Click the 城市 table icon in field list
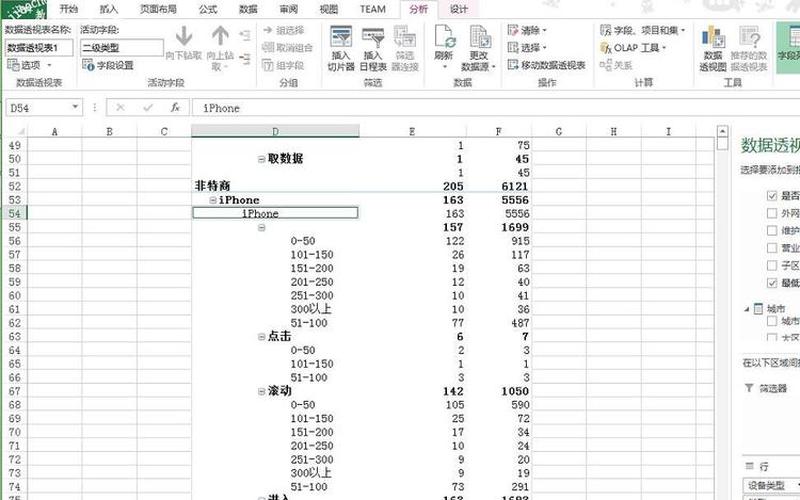 click(759, 308)
